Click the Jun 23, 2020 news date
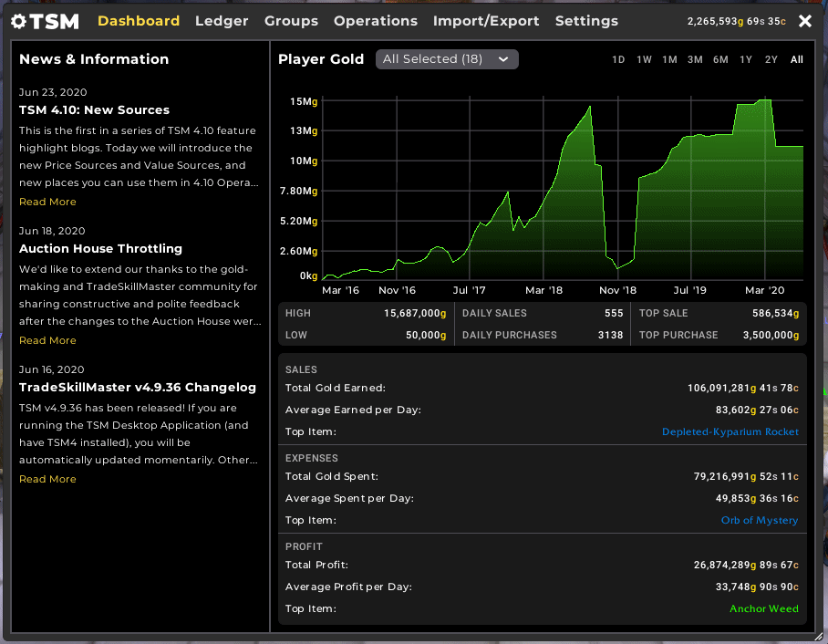828x644 pixels. (53, 92)
